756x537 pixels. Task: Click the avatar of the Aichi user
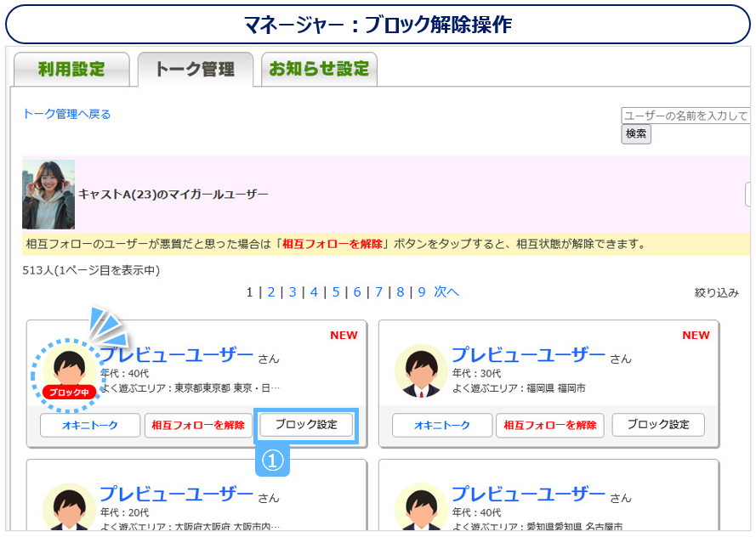(421, 508)
